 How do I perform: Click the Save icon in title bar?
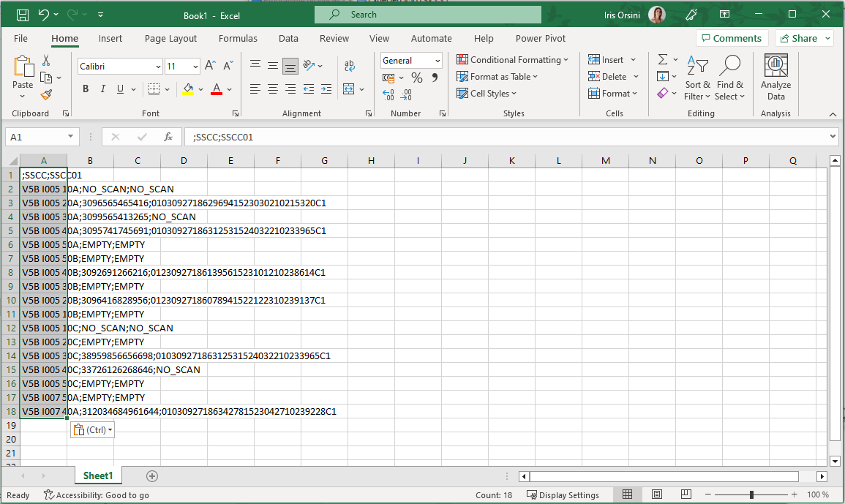23,15
